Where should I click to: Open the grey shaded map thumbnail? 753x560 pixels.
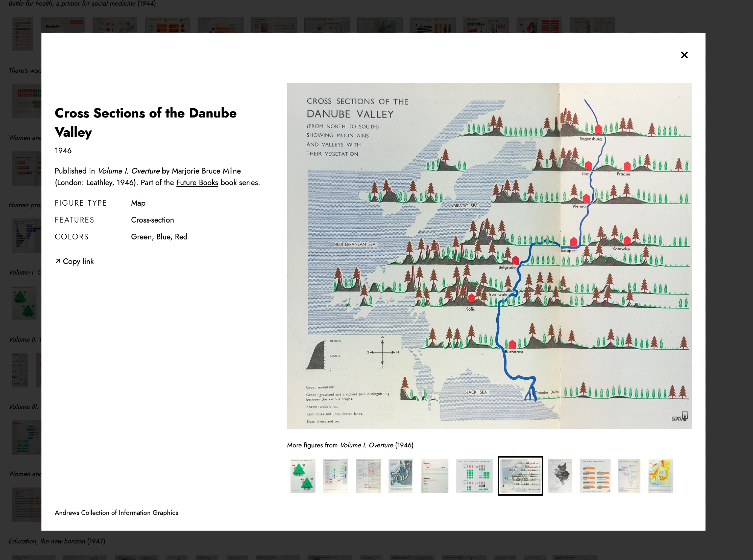[560, 476]
